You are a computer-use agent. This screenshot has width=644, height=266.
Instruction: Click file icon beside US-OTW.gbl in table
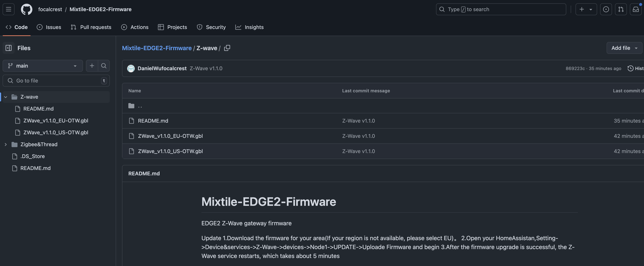(x=131, y=151)
